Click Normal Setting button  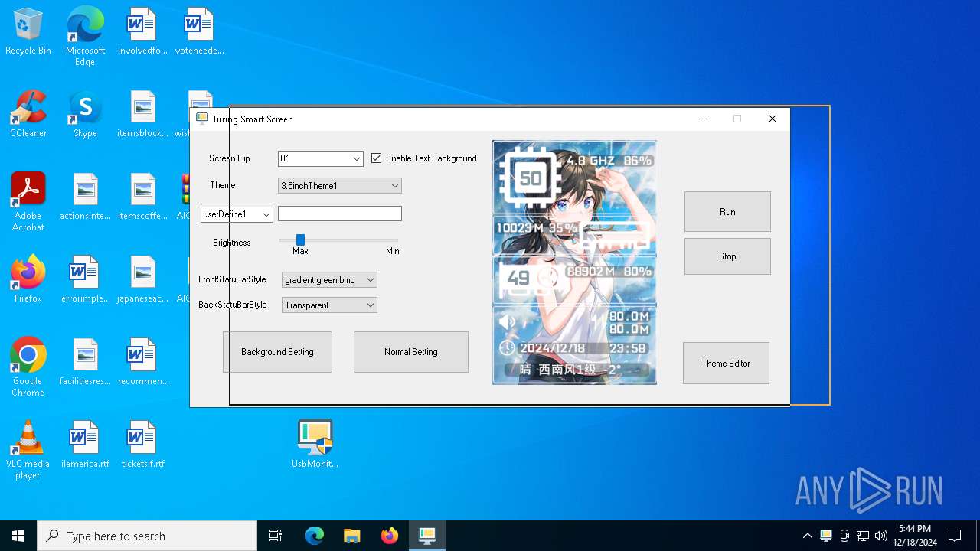point(411,352)
